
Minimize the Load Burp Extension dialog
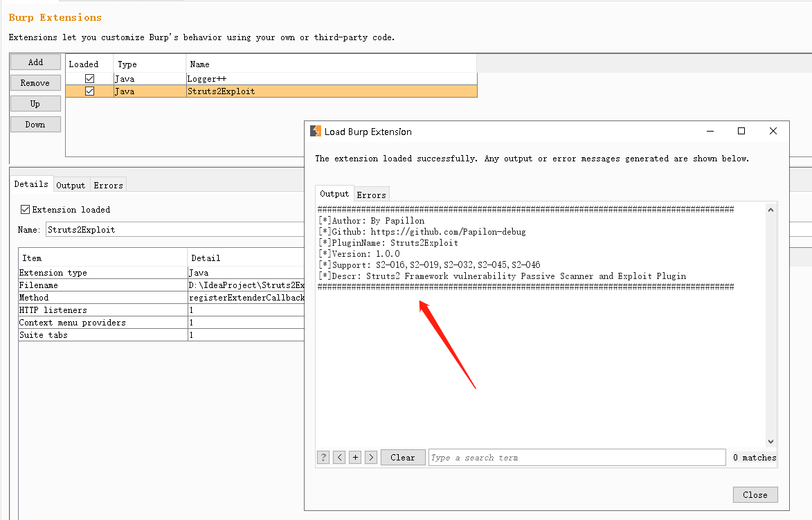[710, 131]
